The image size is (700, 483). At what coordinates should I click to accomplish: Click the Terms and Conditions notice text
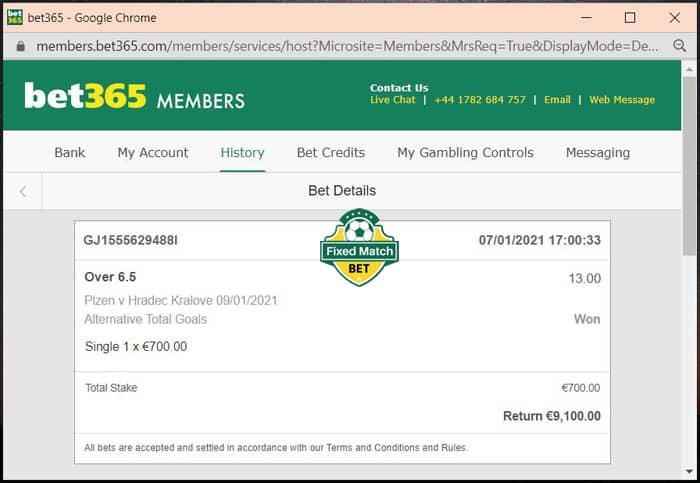click(276, 447)
